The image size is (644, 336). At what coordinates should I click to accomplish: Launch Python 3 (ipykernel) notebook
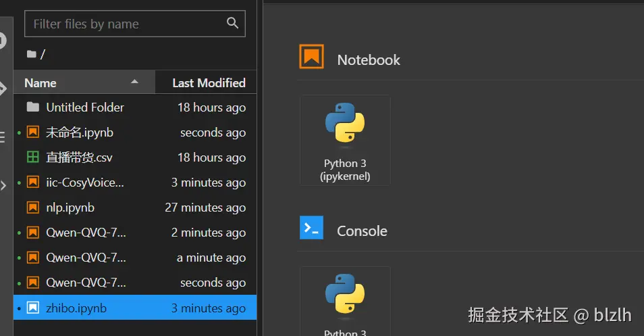click(345, 140)
